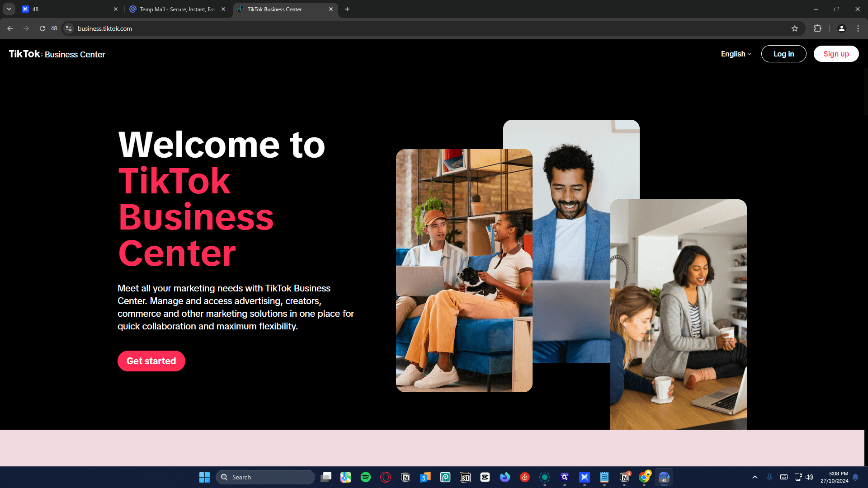This screenshot has height=488, width=868.
Task: Open the touch keyboard from system tray
Action: 784,477
